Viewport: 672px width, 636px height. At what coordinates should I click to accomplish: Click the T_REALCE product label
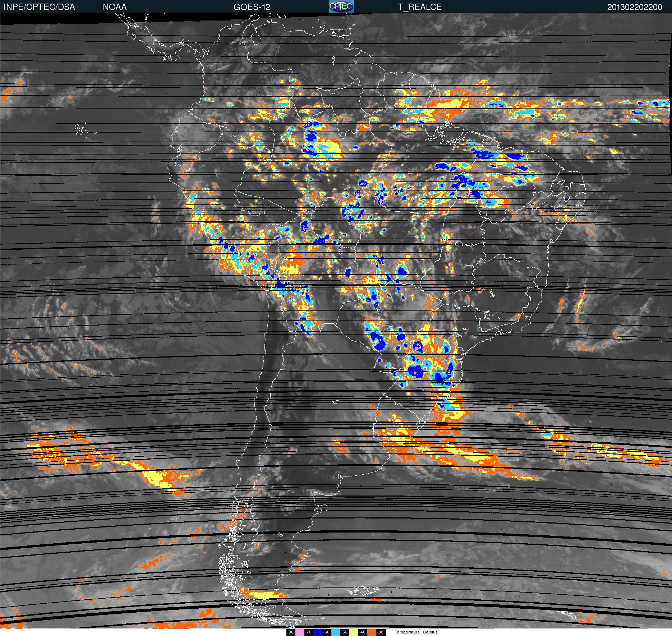(420, 7)
